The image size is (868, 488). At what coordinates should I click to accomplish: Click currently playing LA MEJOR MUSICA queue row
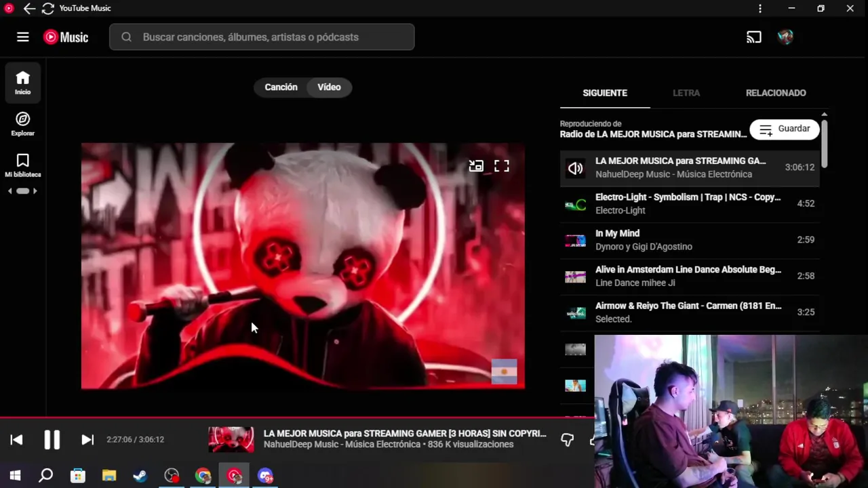click(x=690, y=167)
